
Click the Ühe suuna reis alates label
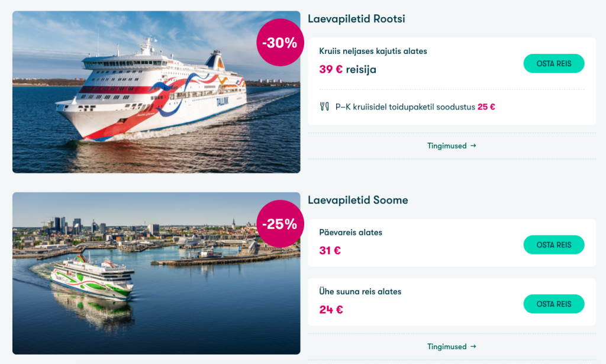pos(360,292)
